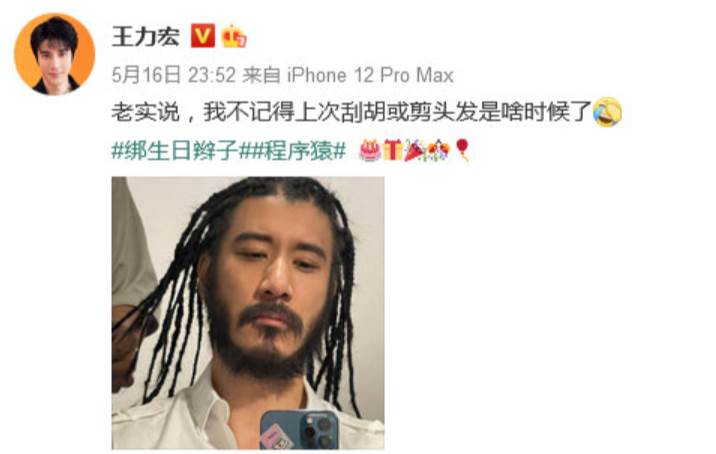Click the iPhone 12 Pro Max source
716x454 pixels.
(x=370, y=75)
